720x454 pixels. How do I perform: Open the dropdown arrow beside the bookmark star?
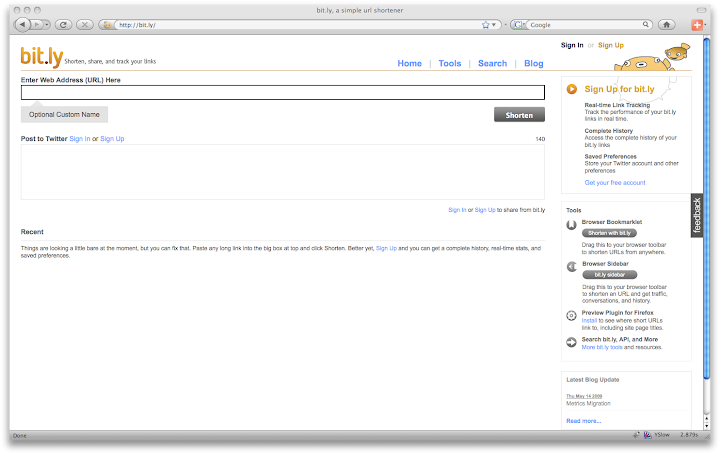coord(494,25)
